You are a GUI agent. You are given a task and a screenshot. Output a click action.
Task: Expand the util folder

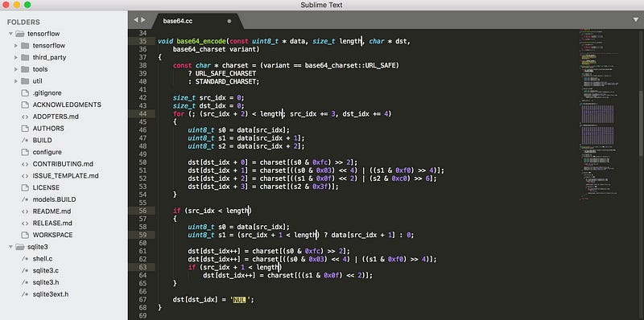[16, 81]
